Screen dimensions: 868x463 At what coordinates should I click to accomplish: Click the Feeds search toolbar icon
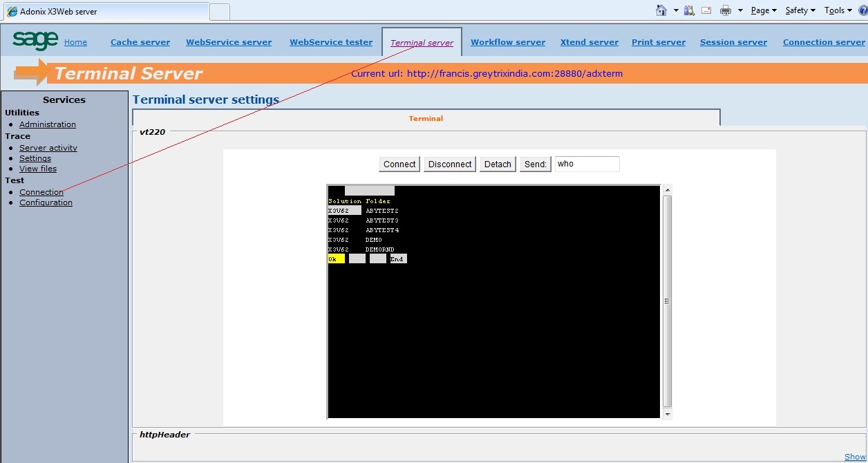coord(689,10)
